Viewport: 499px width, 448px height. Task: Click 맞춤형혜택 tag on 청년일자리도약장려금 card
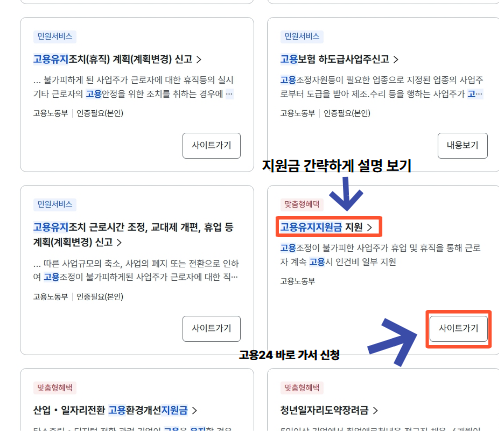(x=302, y=388)
